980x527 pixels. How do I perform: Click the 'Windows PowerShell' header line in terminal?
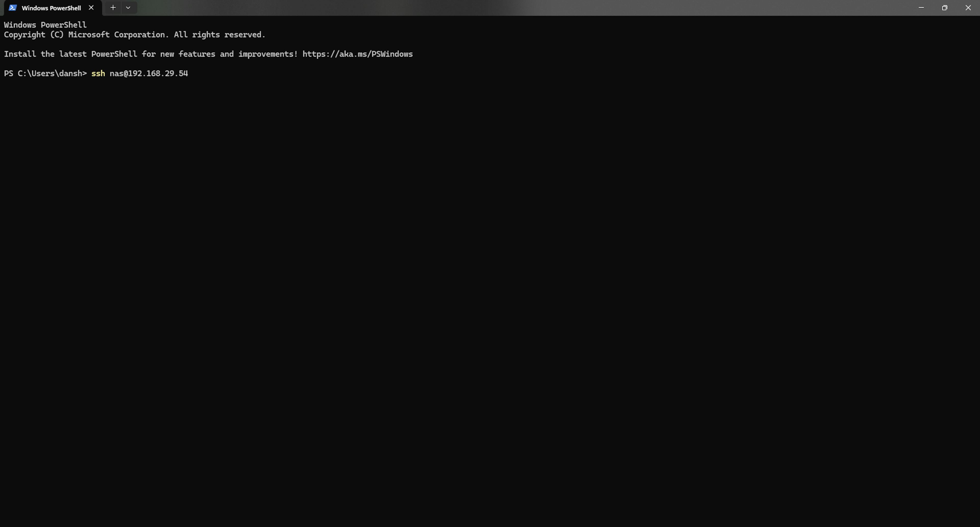pyautogui.click(x=45, y=25)
